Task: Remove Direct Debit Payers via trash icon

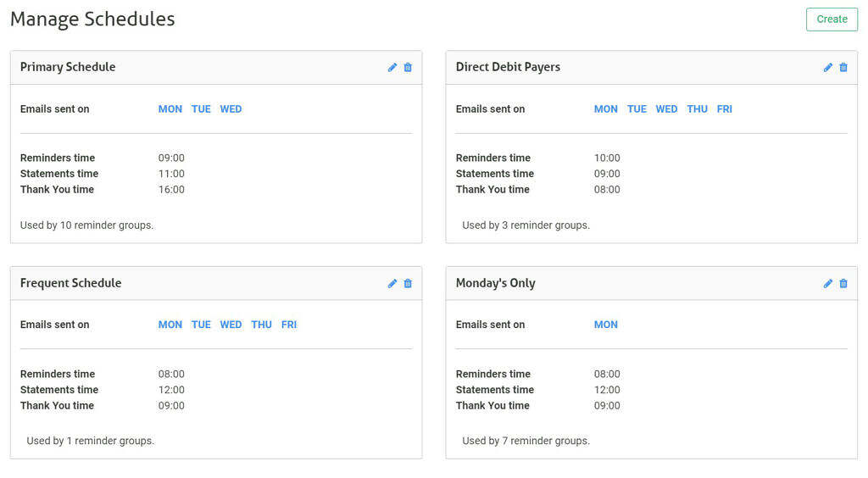Action: [x=843, y=68]
